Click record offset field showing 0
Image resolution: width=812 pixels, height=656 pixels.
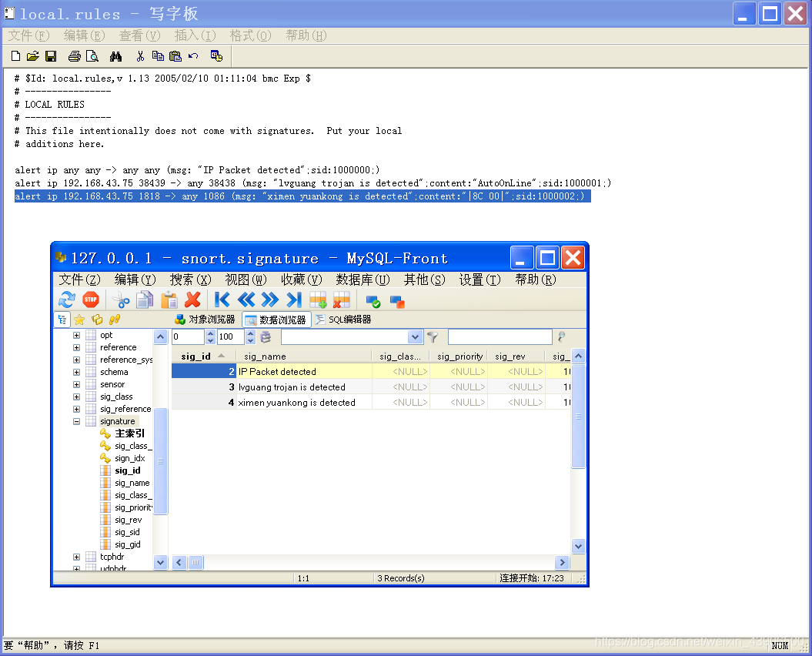[x=189, y=336]
